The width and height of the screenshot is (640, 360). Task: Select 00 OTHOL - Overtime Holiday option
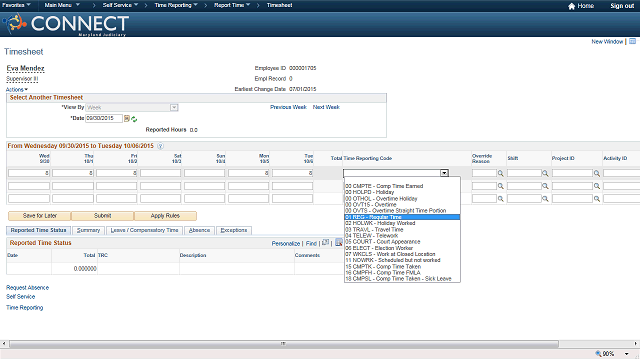[x=402, y=198]
